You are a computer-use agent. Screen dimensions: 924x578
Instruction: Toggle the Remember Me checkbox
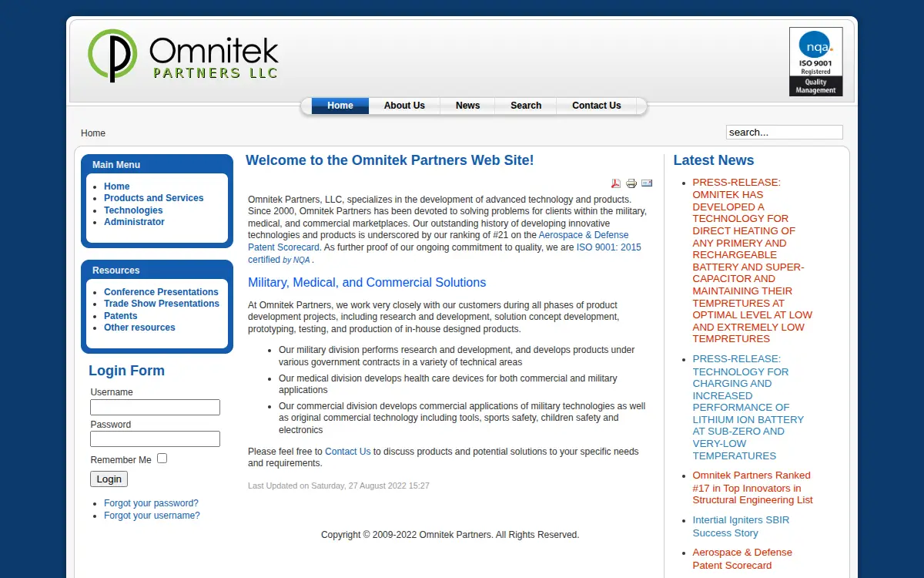point(162,459)
